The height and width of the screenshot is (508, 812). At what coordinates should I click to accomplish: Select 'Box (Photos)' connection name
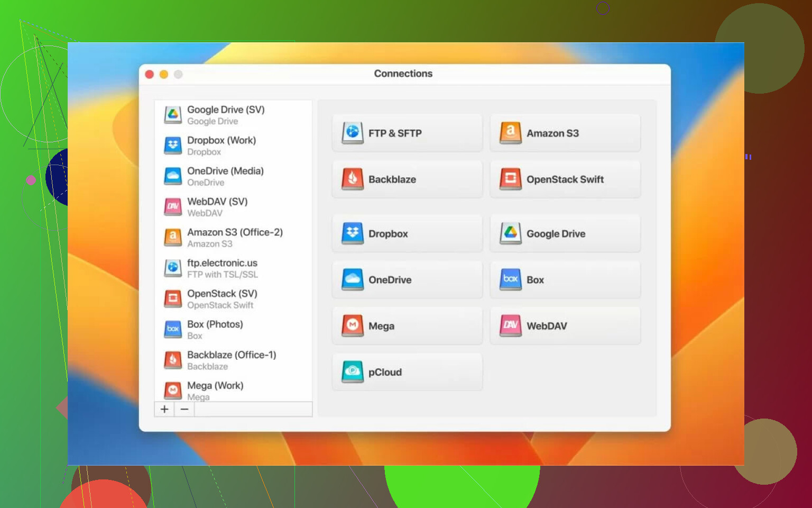pyautogui.click(x=215, y=324)
